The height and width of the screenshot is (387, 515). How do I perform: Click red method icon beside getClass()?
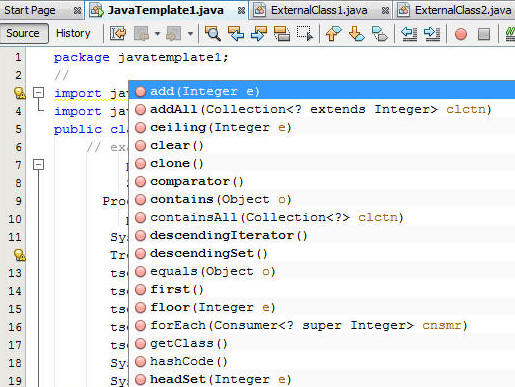[140, 343]
